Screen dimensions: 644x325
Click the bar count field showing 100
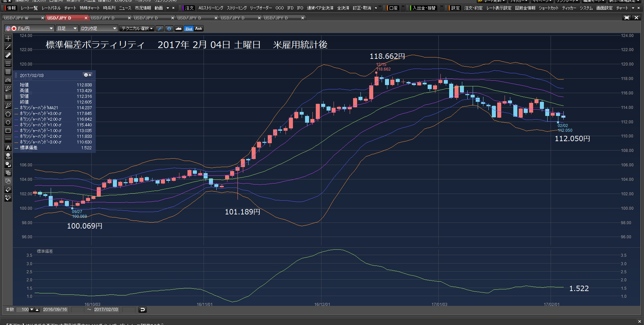(23, 310)
